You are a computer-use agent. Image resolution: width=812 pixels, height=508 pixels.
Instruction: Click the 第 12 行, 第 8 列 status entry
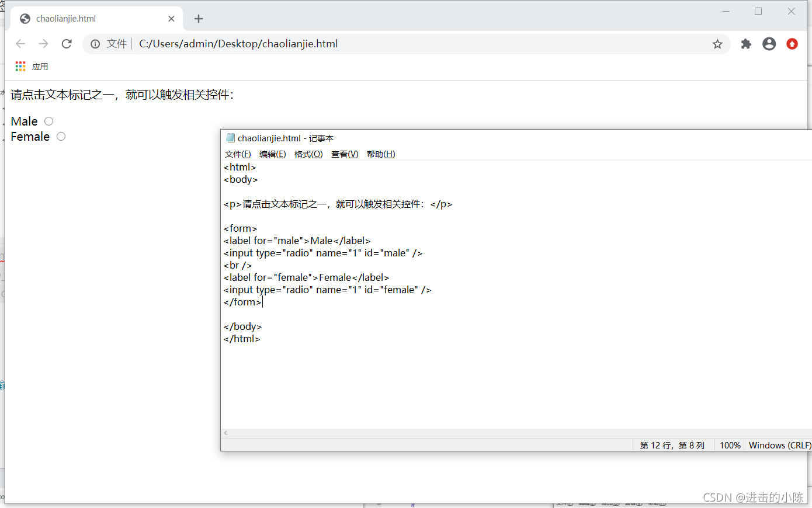[x=672, y=446]
